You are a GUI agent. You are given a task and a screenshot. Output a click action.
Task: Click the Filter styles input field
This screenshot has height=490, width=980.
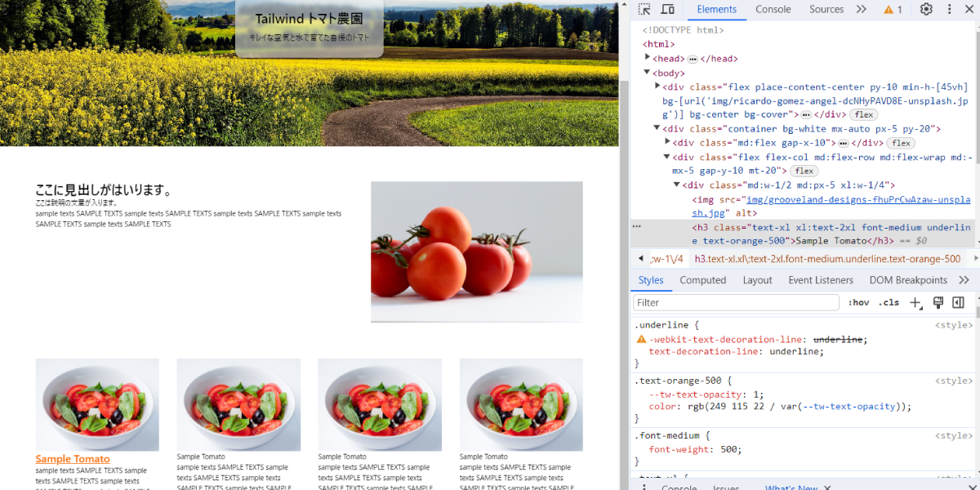click(736, 303)
